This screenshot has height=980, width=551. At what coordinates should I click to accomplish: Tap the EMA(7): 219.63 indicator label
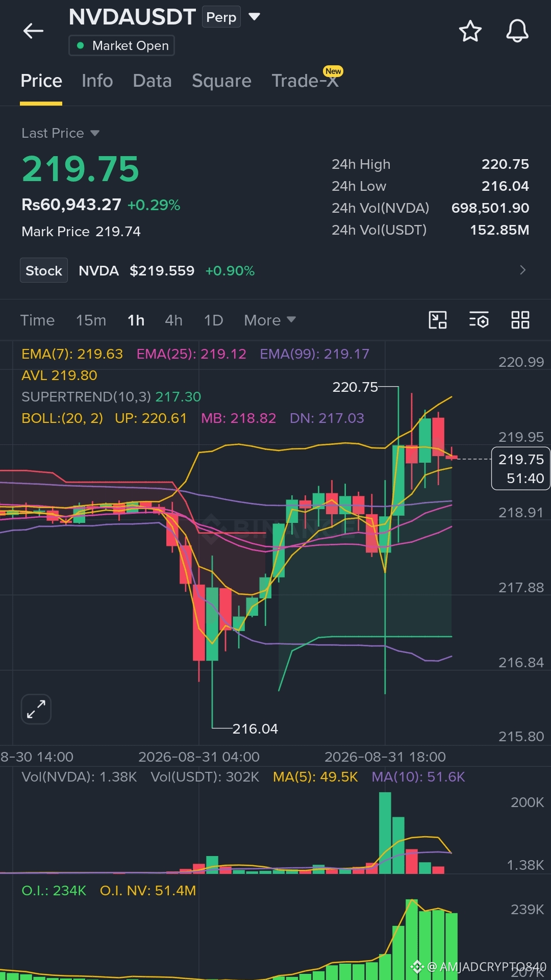pos(72,354)
